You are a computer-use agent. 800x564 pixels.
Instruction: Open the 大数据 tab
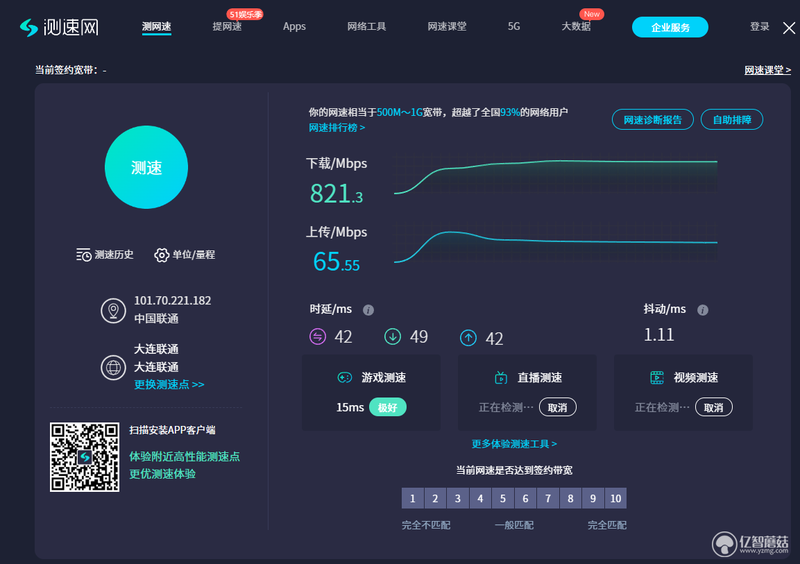tap(576, 27)
